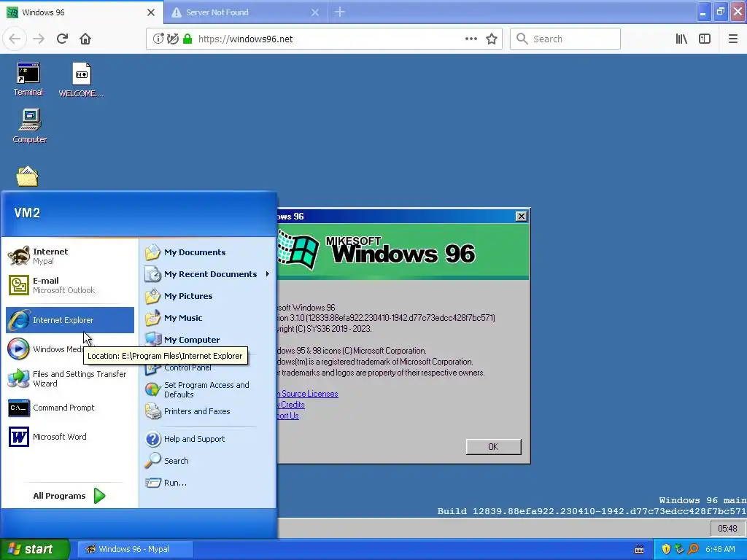Viewport: 747px width, 560px height.
Task: Toggle the sidebar view icon
Action: [x=705, y=39]
